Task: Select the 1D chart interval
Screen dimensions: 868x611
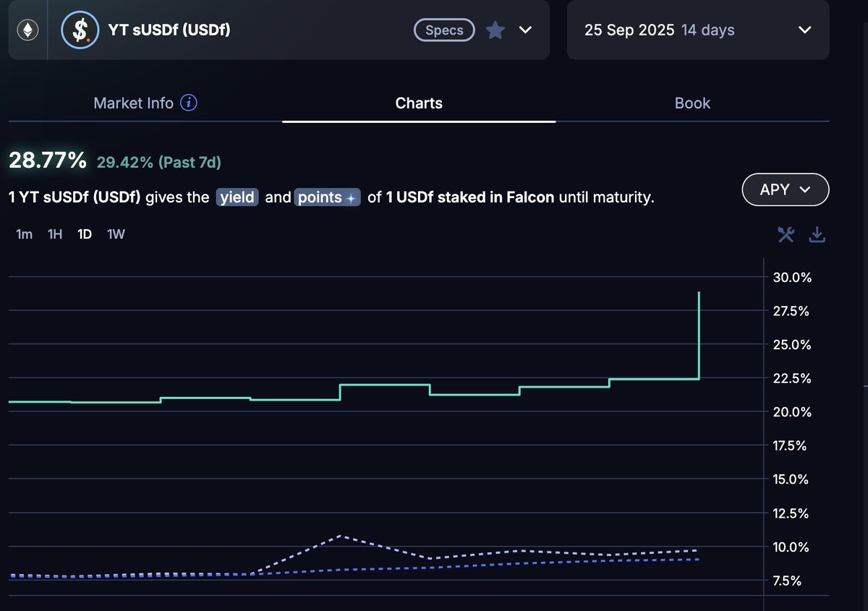Action: pos(85,234)
